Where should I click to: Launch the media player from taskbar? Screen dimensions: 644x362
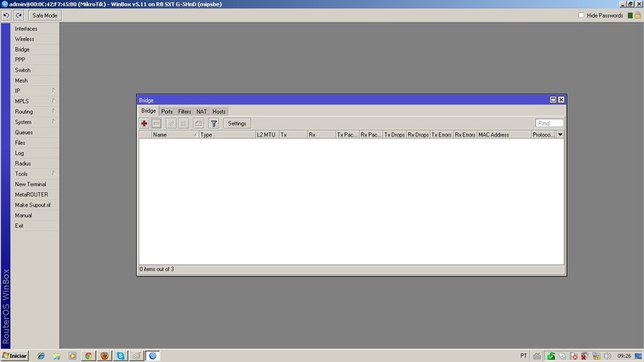pyautogui.click(x=72, y=356)
